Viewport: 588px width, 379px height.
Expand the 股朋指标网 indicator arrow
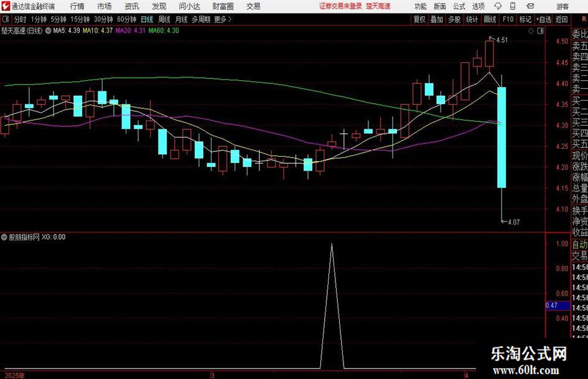click(x=4, y=237)
